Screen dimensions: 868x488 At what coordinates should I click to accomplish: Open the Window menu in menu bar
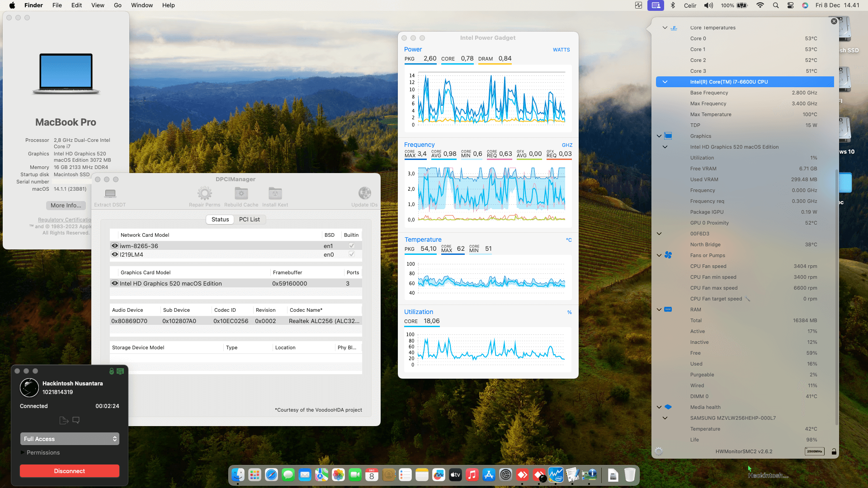point(142,5)
